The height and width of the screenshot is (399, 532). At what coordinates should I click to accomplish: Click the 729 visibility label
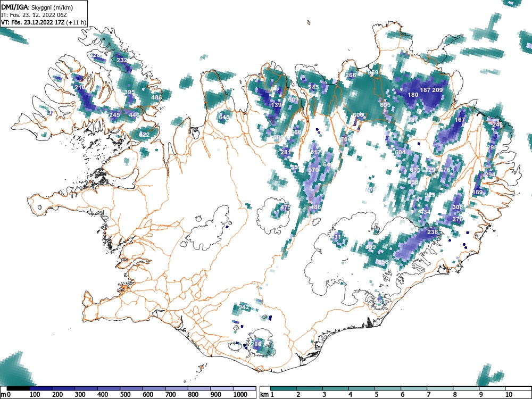coord(430,170)
